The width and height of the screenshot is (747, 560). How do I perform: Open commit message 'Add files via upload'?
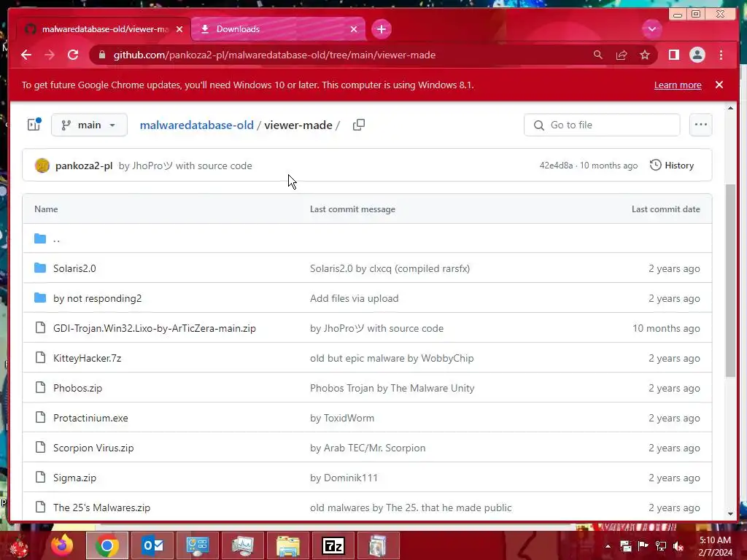354,298
